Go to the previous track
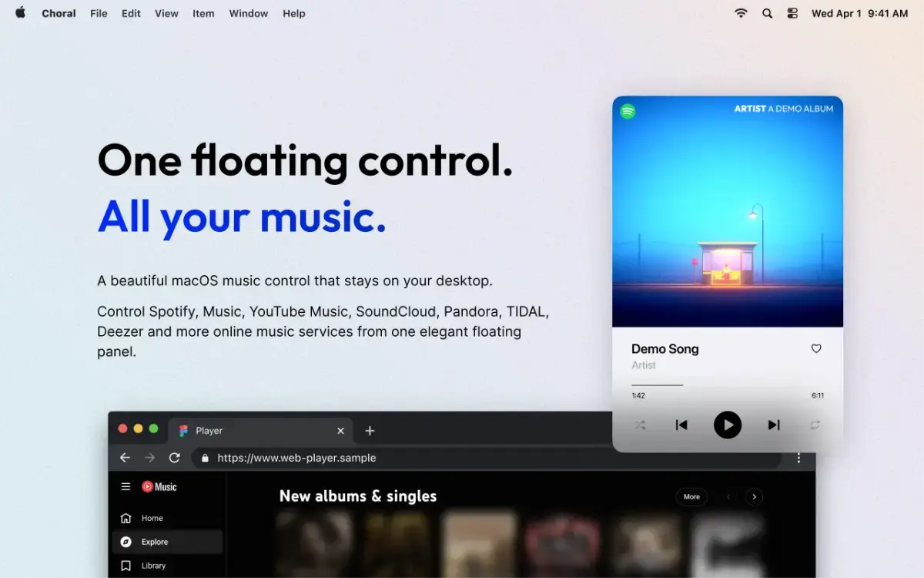This screenshot has width=924, height=578. click(681, 425)
